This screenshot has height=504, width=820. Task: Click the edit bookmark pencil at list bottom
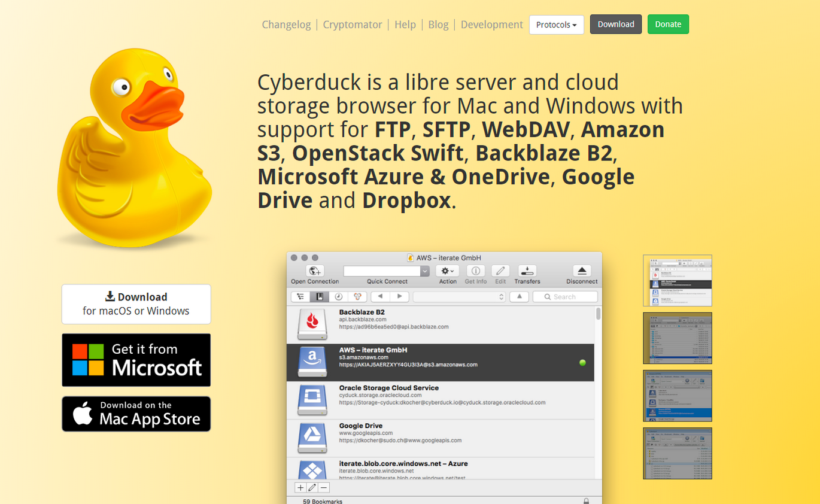pos(312,488)
